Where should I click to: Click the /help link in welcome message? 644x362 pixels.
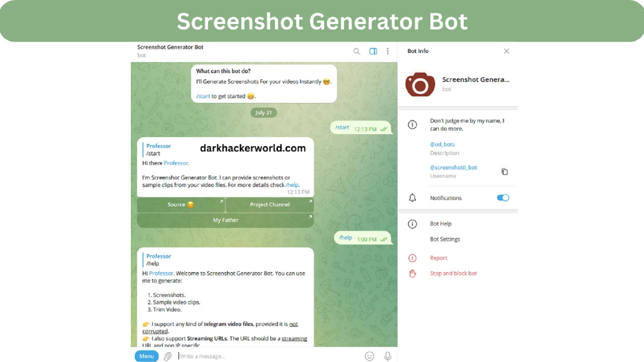292,185
